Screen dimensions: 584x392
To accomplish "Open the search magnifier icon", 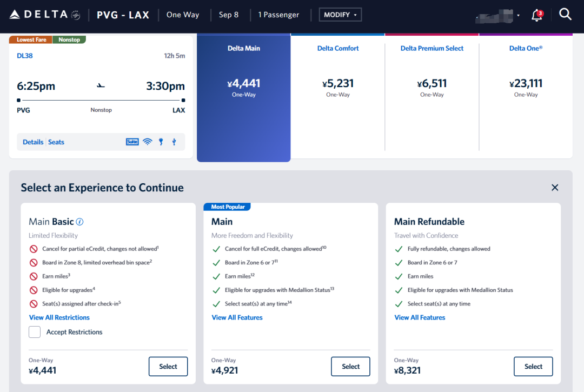I will click(565, 15).
